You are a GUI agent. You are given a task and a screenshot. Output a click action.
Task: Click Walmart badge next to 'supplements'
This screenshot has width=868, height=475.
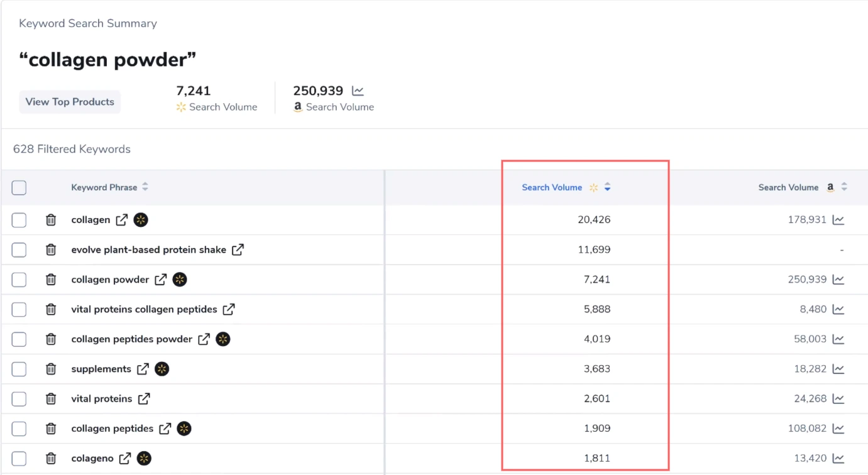tap(162, 369)
